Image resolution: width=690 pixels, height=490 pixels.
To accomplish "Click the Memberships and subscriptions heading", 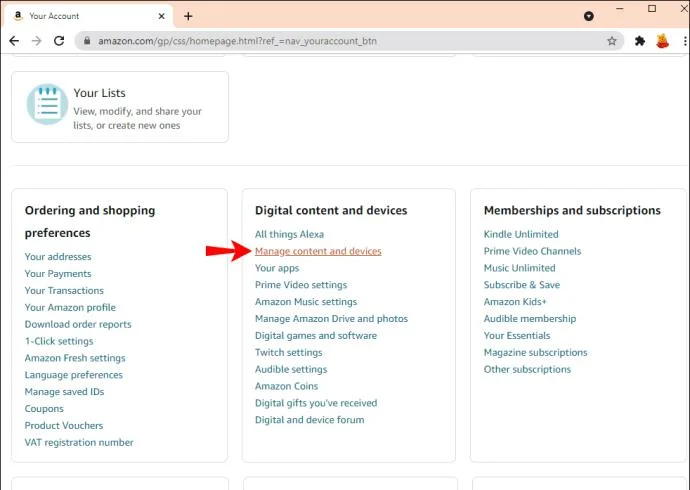I will tap(572, 211).
